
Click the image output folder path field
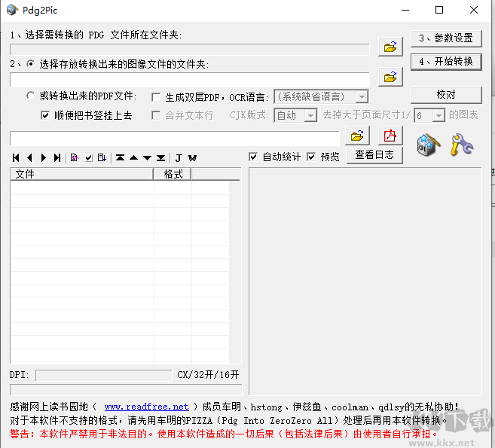pyautogui.click(x=190, y=80)
